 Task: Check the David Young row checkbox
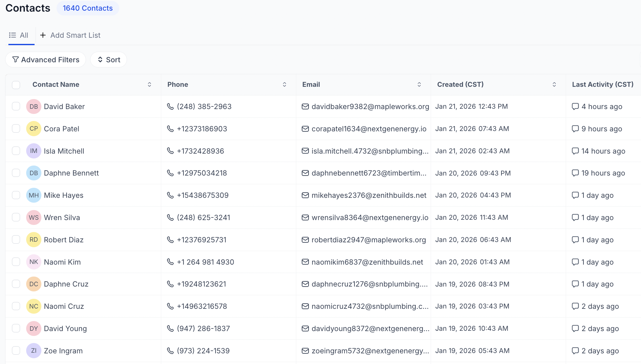pos(16,329)
